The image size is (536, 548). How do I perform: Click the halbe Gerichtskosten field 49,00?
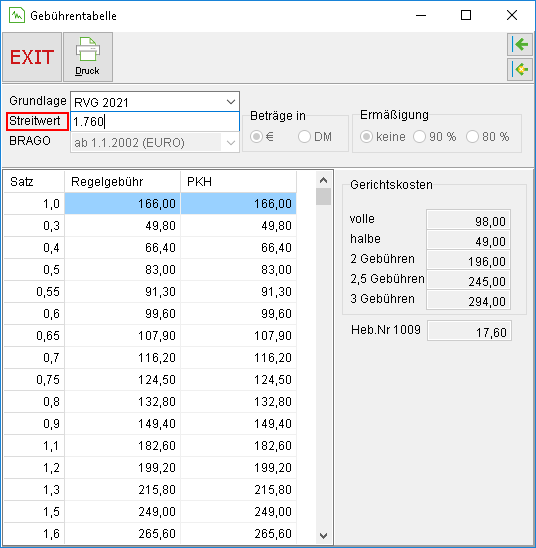click(x=469, y=239)
